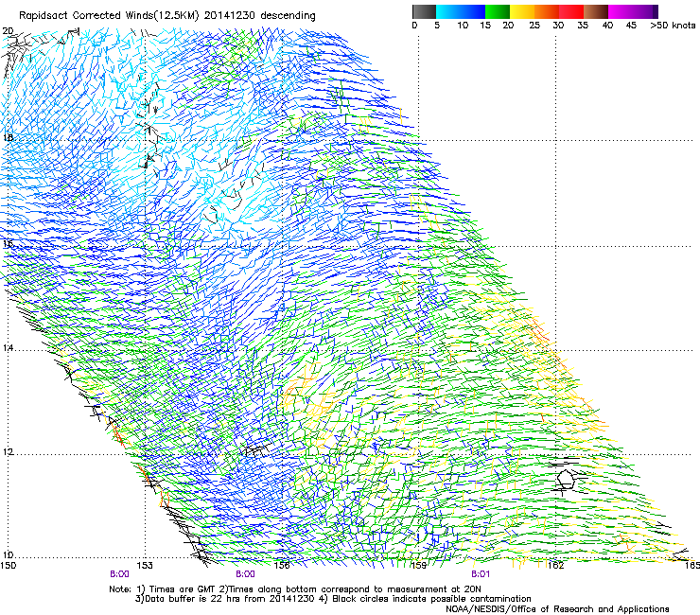The image size is (700, 615).
Task: Click the 'Data buffer is 22 hrs' note
Action: [x=193, y=599]
